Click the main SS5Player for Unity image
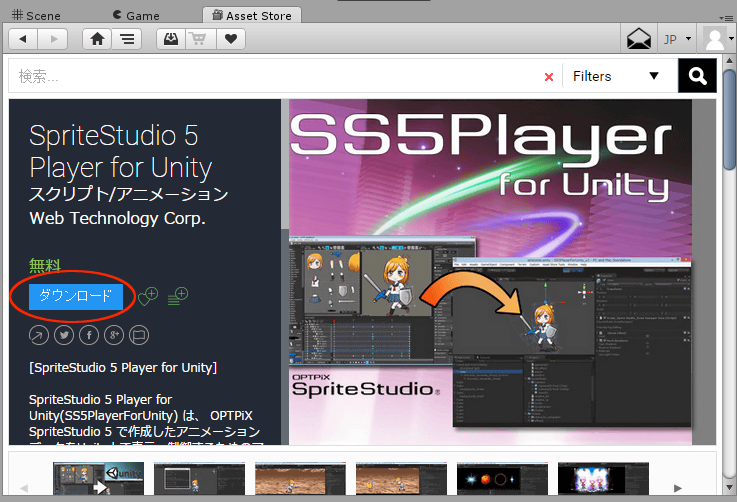Image resolution: width=737 pixels, height=502 pixels. tap(490, 272)
